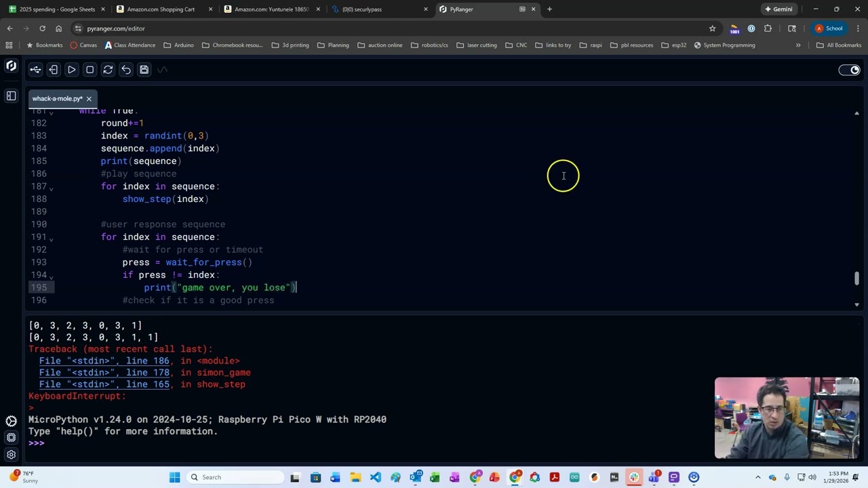Click the greyed-out waveform plotter icon

tap(162, 70)
